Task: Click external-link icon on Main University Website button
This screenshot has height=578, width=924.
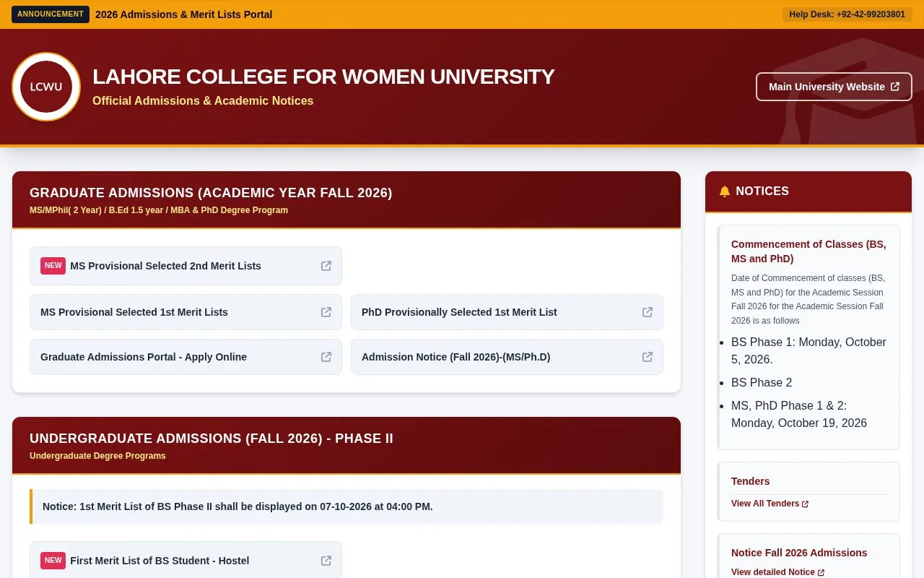Action: [x=895, y=87]
